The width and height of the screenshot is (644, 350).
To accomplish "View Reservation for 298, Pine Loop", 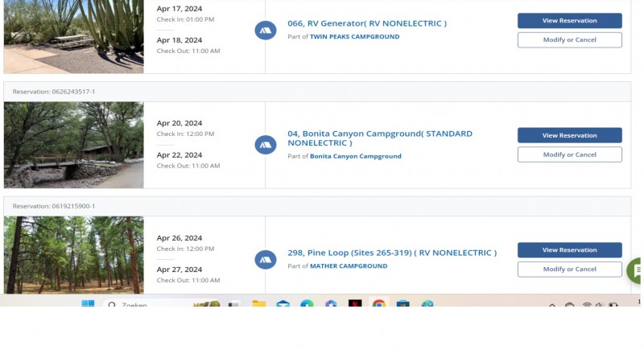I will pyautogui.click(x=569, y=249).
